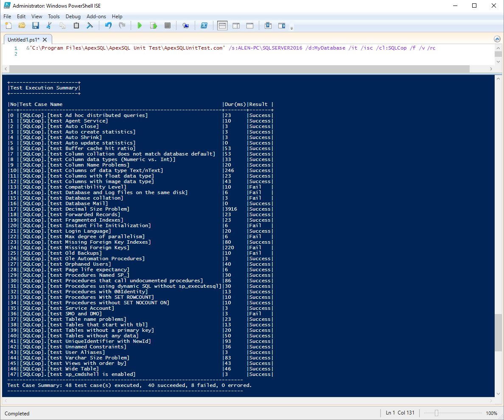Click the 'test Compatibility Level' row
This screenshot has width=504, height=420.
coord(140,187)
